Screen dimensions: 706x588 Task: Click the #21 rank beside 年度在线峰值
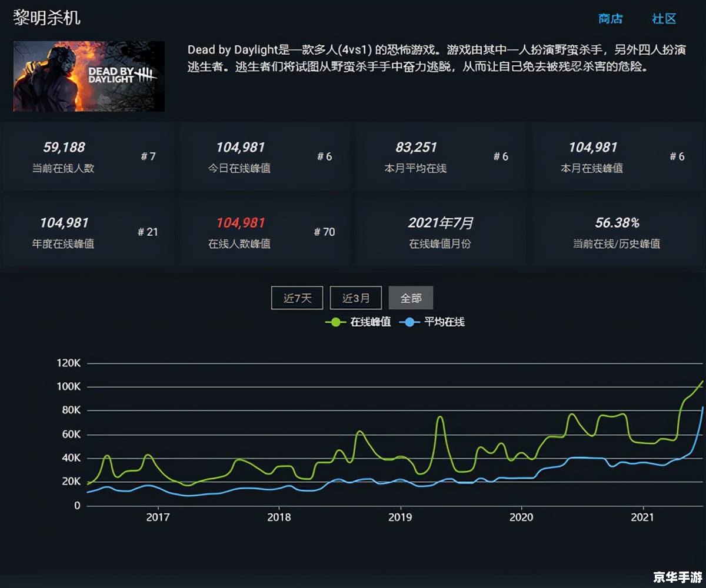(148, 232)
